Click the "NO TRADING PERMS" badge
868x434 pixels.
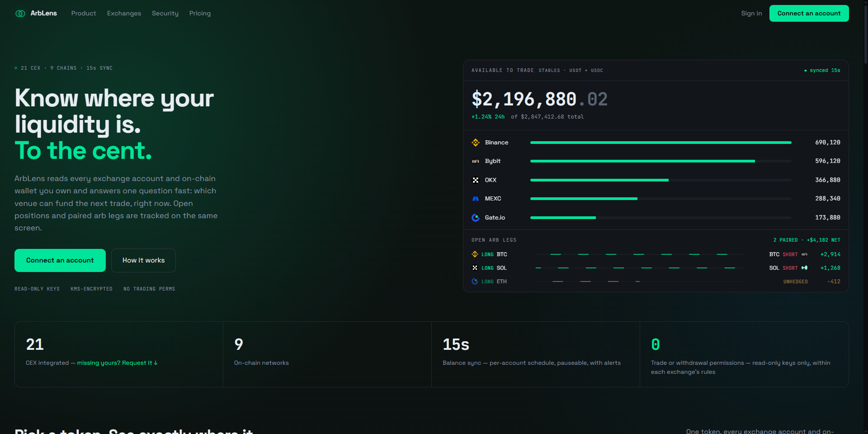[149, 289]
